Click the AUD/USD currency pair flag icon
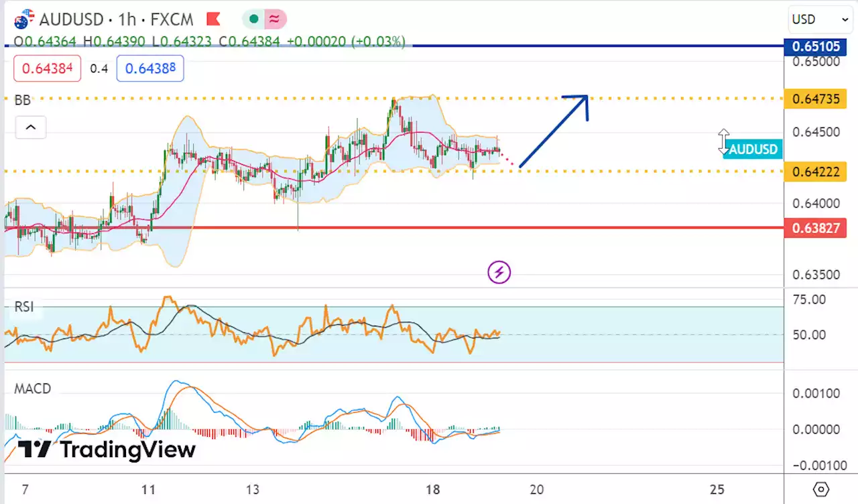Viewport: 858px width, 504px height. pos(24,18)
